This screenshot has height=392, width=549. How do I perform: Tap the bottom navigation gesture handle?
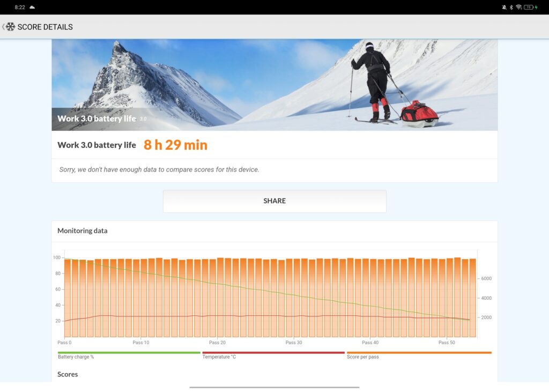pos(274,387)
